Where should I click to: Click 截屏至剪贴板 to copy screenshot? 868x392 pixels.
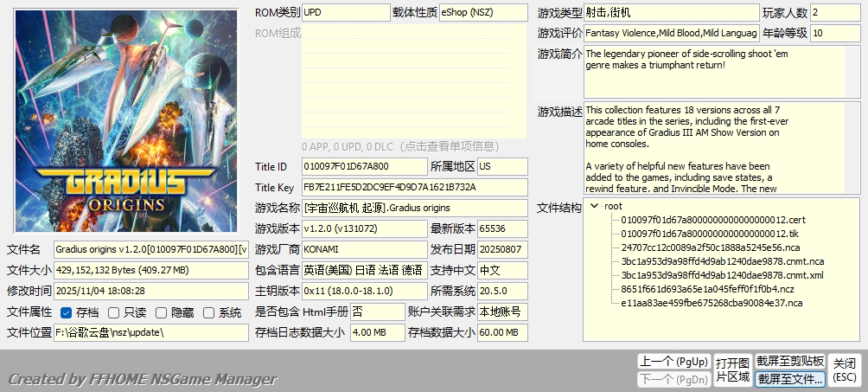click(790, 362)
